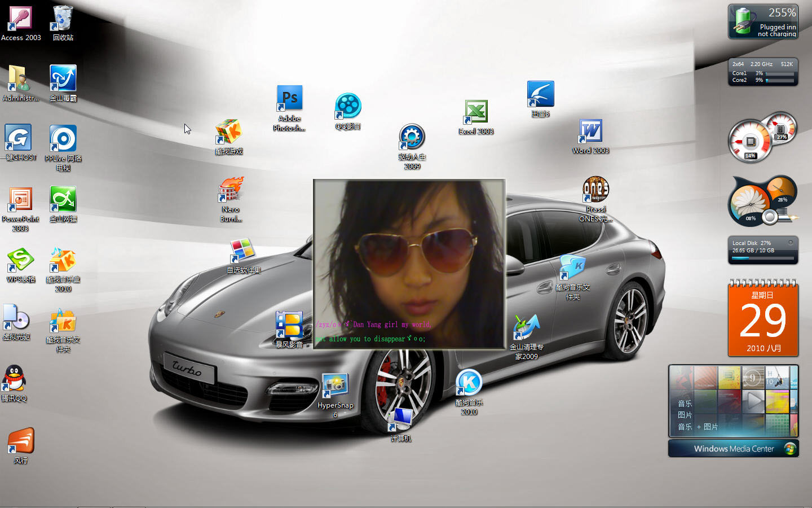
Task: Select 酷我音乐盒 2010 icon
Action: tap(63, 269)
